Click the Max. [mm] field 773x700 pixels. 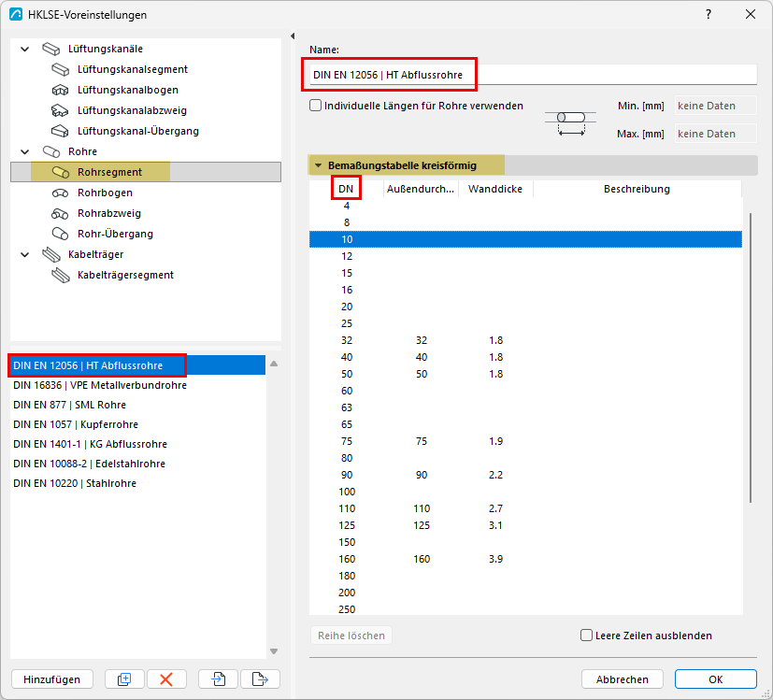tap(715, 134)
